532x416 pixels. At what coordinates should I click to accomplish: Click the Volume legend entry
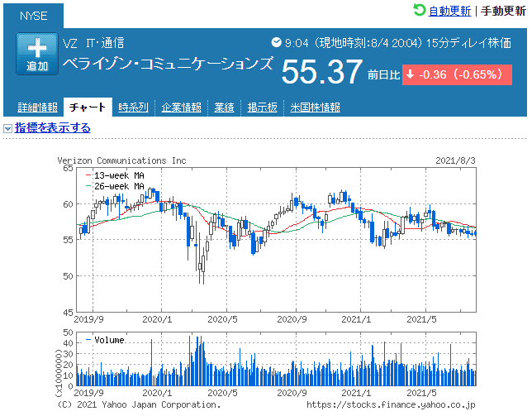pyautogui.click(x=105, y=340)
